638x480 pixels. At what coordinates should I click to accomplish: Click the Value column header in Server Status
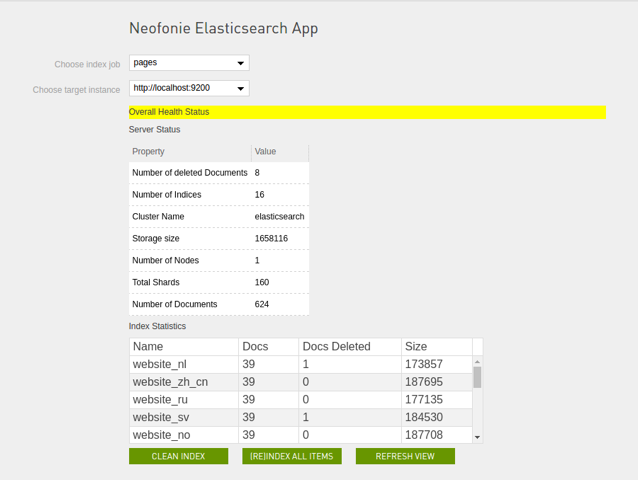pos(279,152)
